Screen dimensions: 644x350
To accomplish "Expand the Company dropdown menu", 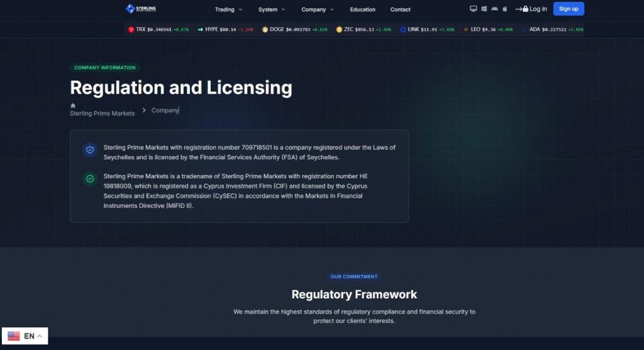I will (x=318, y=9).
